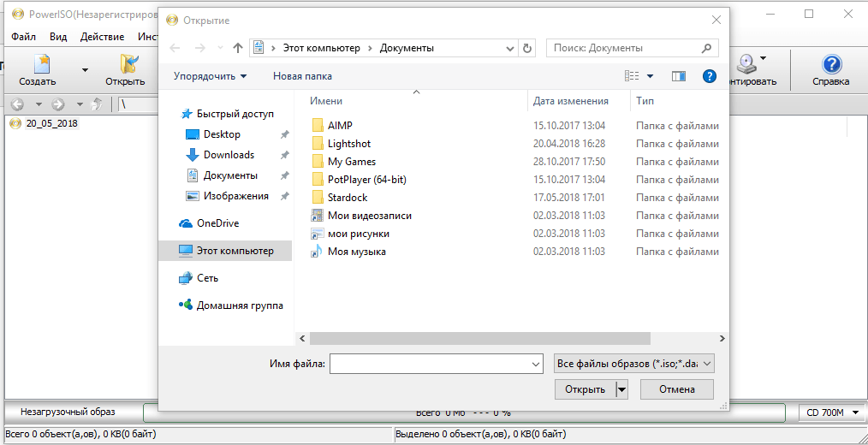Click PowerISO back navigation arrow icon
The height and width of the screenshot is (445, 868).
tap(17, 104)
